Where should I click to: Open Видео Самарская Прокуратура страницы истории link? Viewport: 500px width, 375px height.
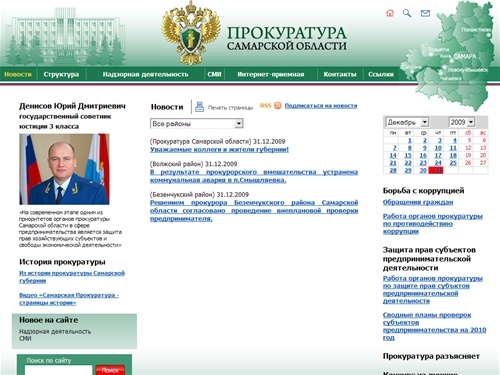click(69, 299)
